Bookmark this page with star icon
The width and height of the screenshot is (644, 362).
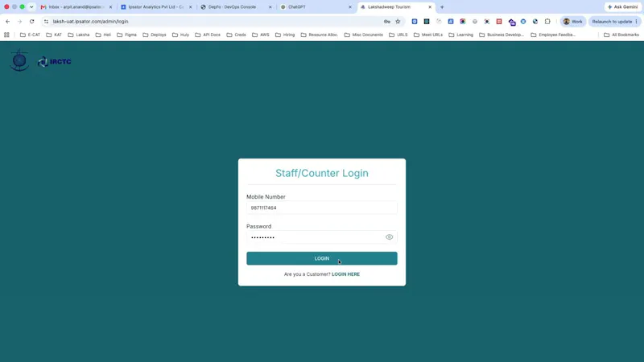[x=398, y=22]
